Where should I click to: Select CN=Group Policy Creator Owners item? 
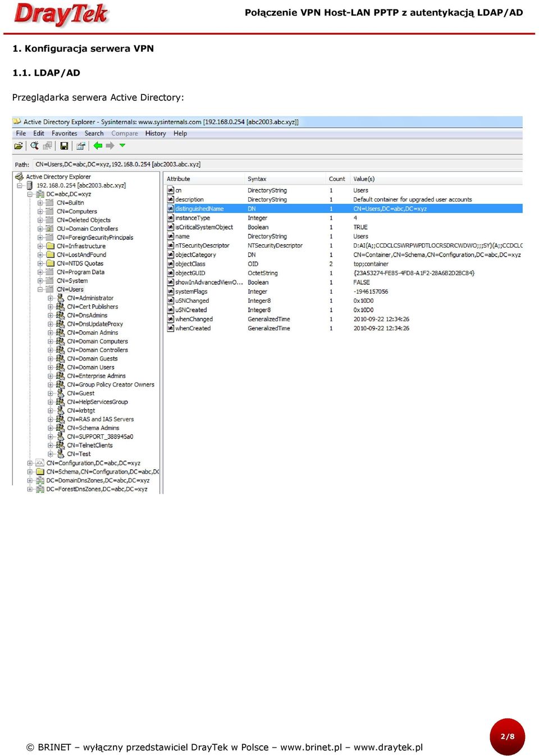pyautogui.click(x=111, y=385)
